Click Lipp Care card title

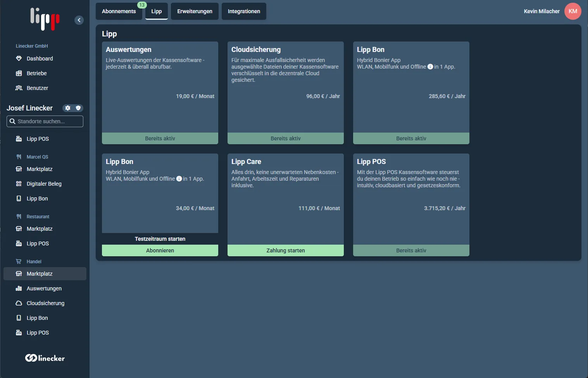tap(246, 162)
